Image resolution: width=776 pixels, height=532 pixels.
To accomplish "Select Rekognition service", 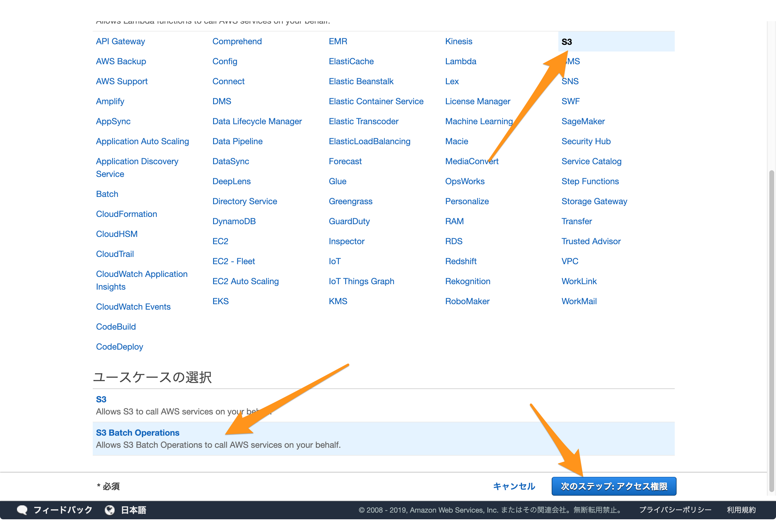I will click(x=467, y=281).
